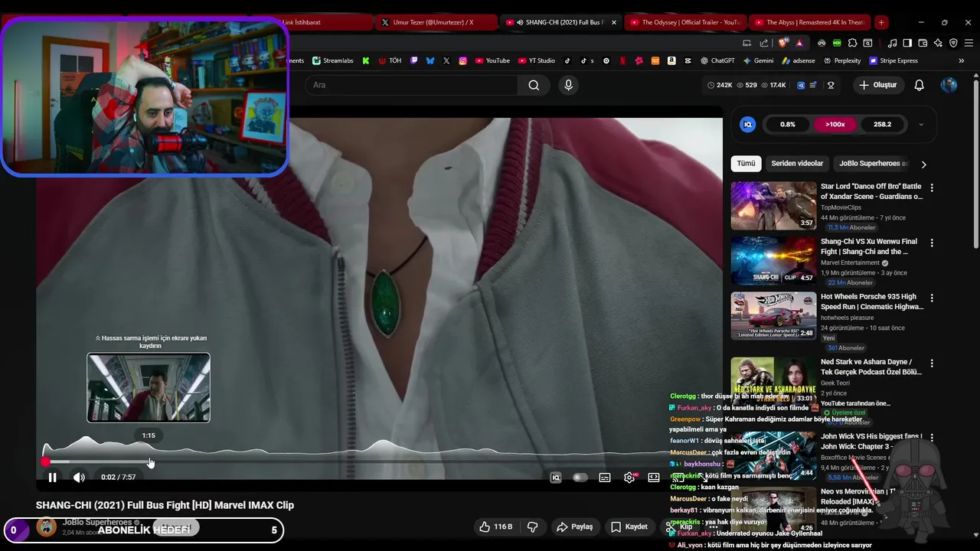Seek the video progress bar scrubber
This screenshot has width=980, height=551.
(x=46, y=461)
